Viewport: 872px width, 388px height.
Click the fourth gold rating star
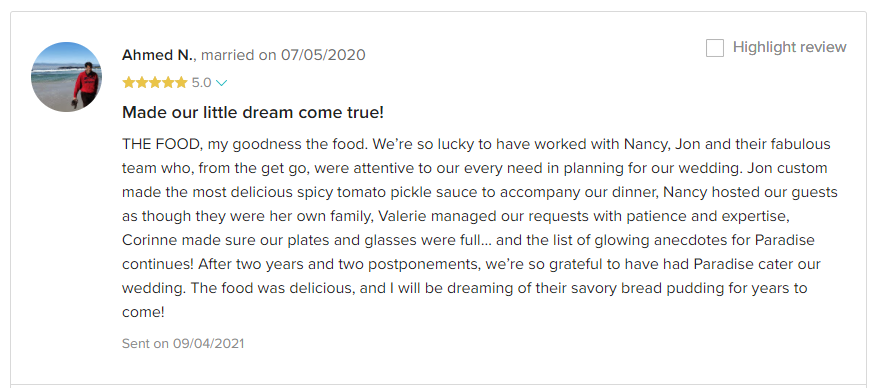(167, 83)
